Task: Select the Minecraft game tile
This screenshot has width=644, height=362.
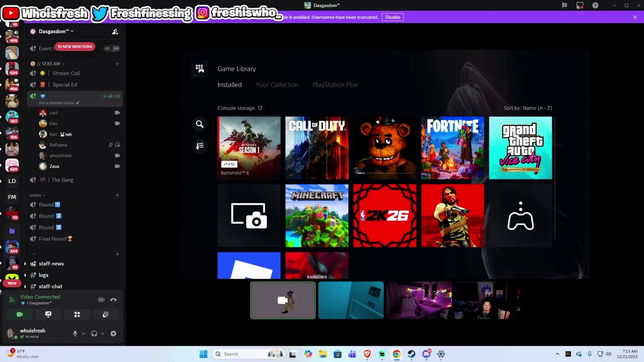Action: tap(317, 216)
